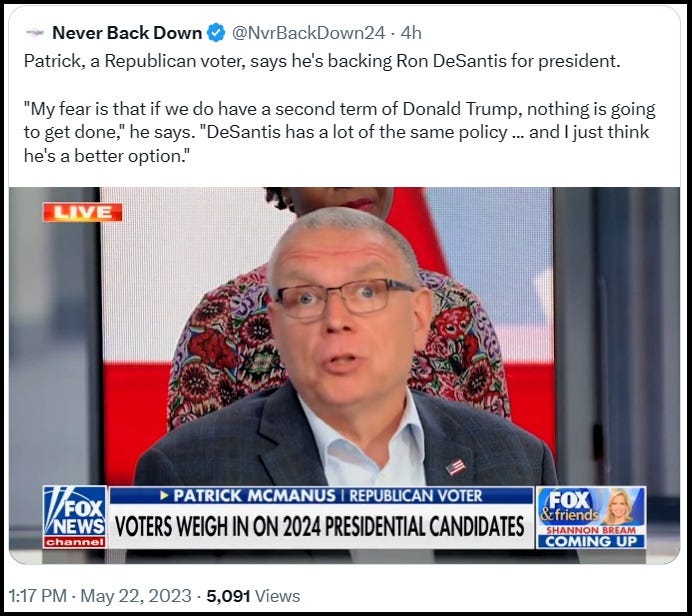Click the Fox & Friends logo graphic
This screenshot has height=616, width=692.
coord(569,506)
